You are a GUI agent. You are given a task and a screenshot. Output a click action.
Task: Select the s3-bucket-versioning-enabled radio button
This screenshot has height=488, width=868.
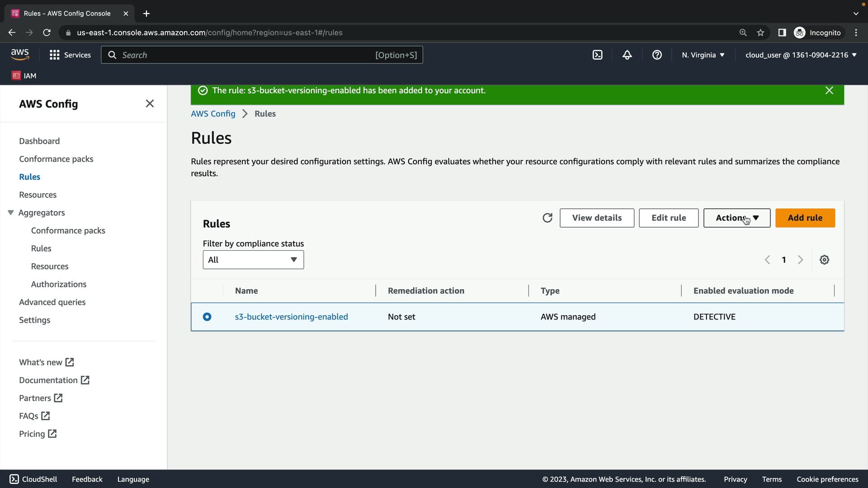tap(207, 317)
